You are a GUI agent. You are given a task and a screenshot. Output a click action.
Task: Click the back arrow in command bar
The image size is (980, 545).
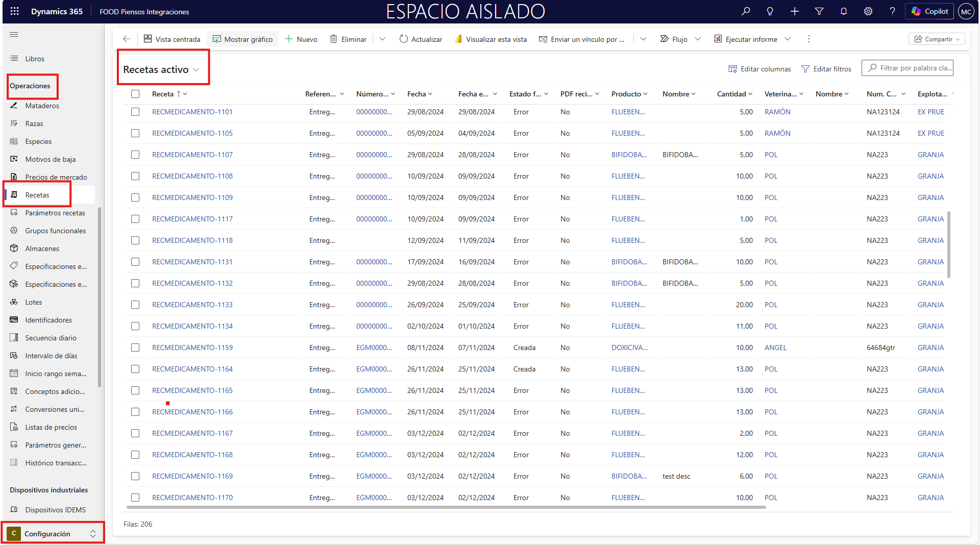pyautogui.click(x=127, y=39)
